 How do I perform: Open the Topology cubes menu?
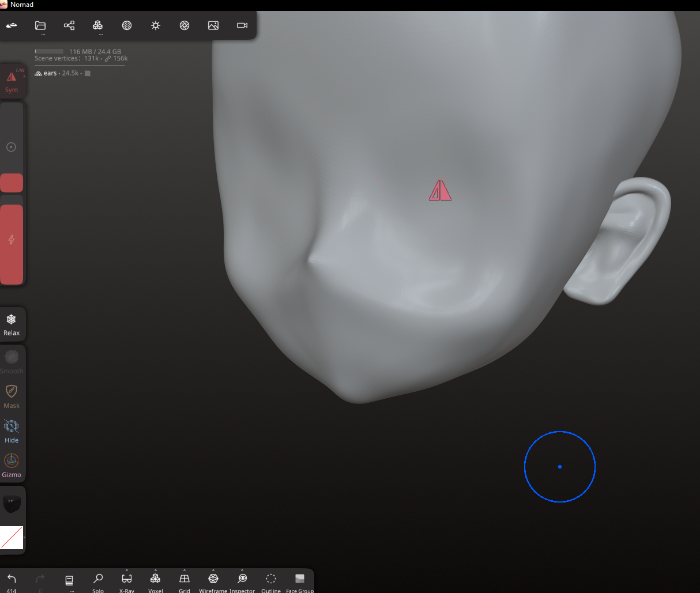98,25
